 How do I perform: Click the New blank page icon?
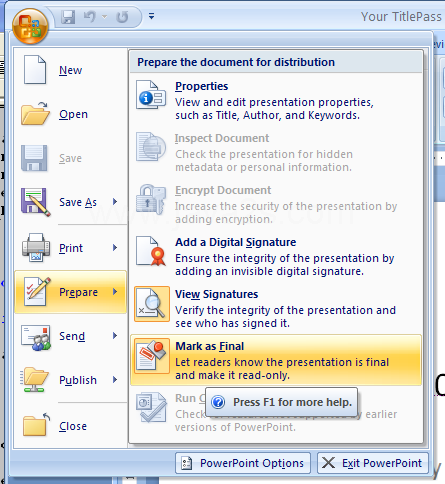coord(35,70)
